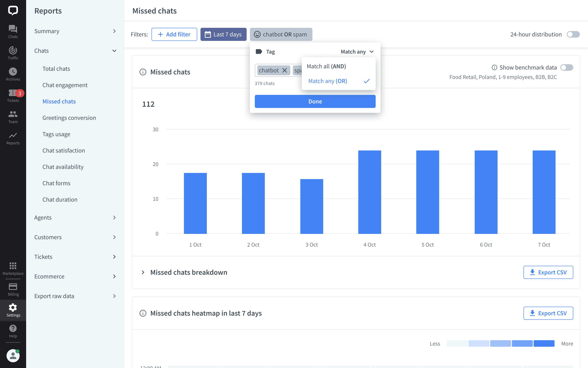This screenshot has height=368, width=588.
Task: Export Missed chats breakdown as CSV
Action: (548, 272)
